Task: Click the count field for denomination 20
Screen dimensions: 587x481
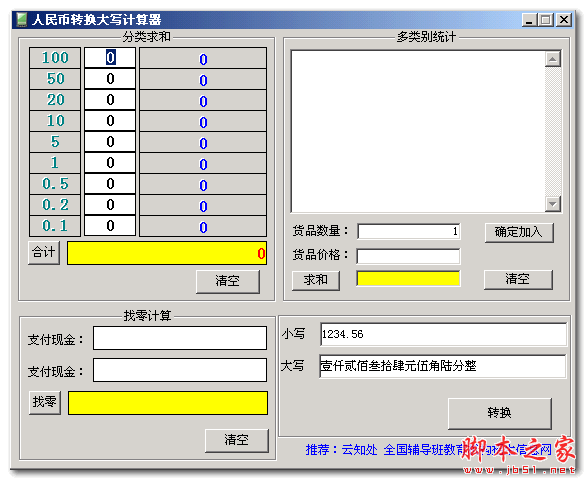Action: (110, 100)
